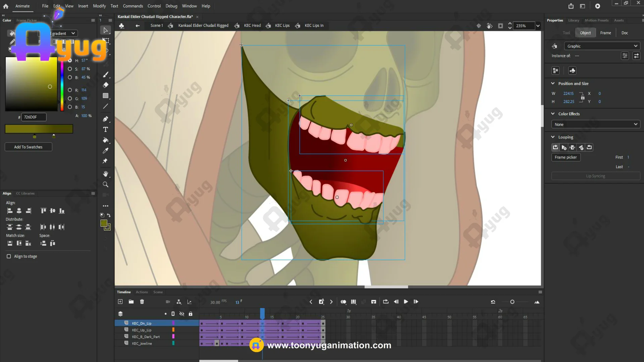This screenshot has width=644, height=362.
Task: Click the Insert new layer icon
Action: (x=120, y=302)
